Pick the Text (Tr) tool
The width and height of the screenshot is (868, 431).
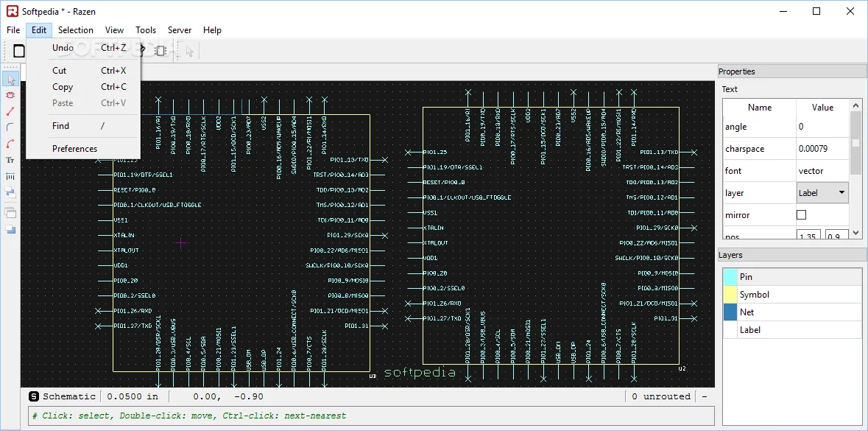click(x=10, y=160)
